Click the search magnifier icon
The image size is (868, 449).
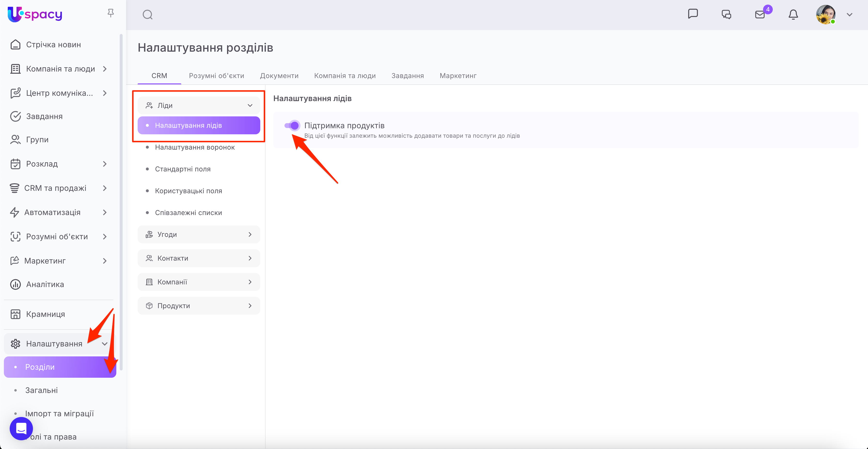(148, 15)
